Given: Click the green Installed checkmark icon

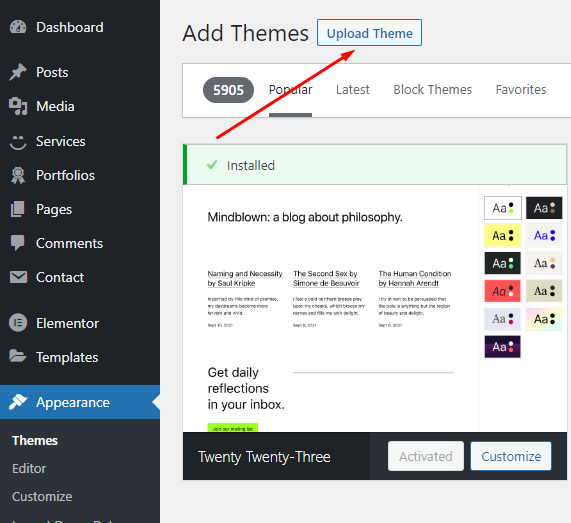Looking at the screenshot, I should pos(212,165).
